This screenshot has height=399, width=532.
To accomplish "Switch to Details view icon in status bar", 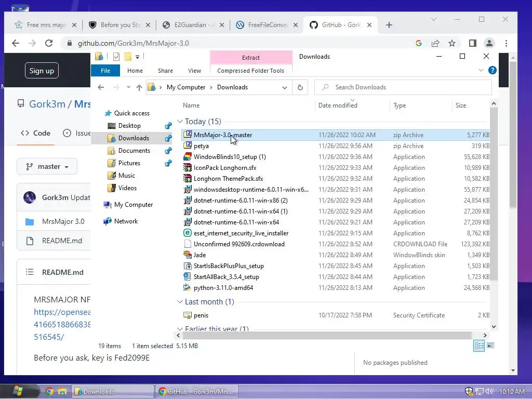I will pos(479,345).
